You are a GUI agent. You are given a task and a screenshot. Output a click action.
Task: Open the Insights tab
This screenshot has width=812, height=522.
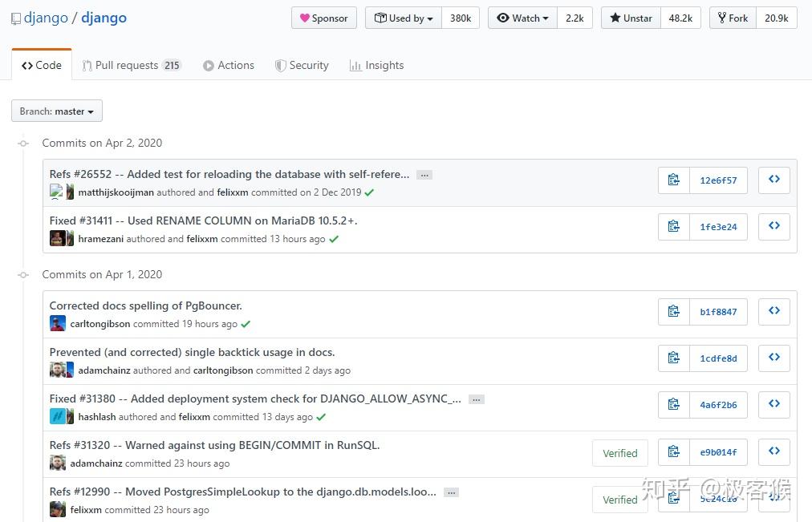[x=376, y=66]
